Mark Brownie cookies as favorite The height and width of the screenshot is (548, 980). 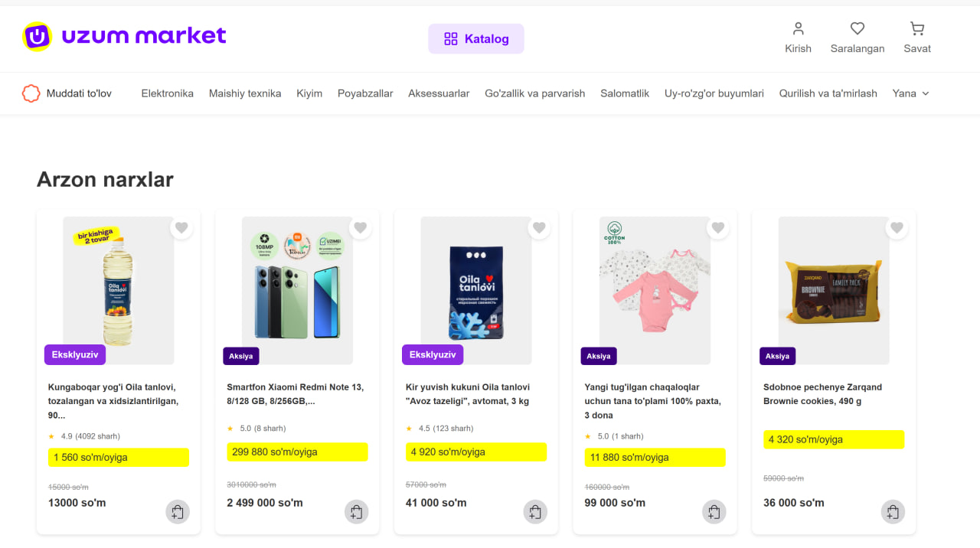point(897,228)
